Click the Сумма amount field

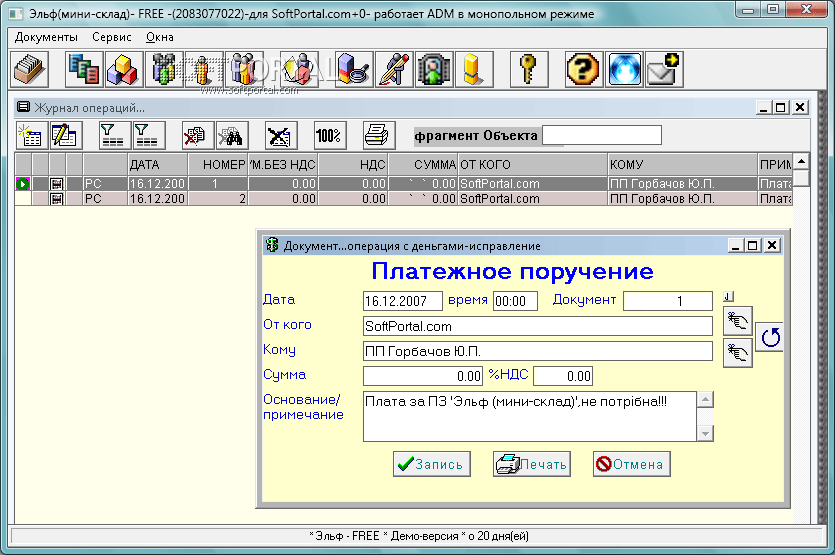(x=423, y=376)
